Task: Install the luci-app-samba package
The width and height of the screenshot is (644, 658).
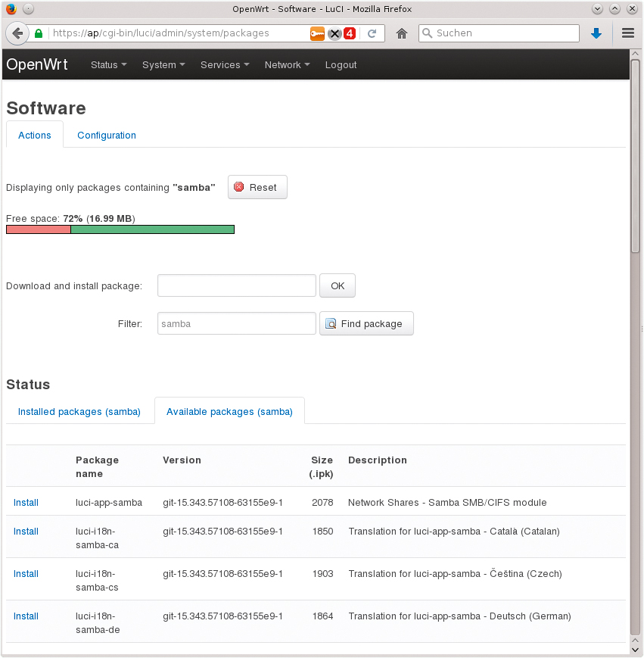Action: 26,503
